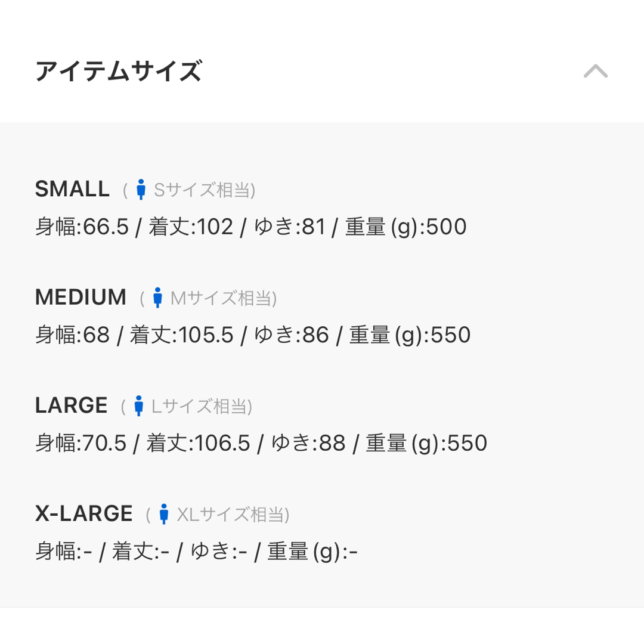The height and width of the screenshot is (644, 644).
Task: Select the MEDIUM size heading
Action: [x=81, y=298]
